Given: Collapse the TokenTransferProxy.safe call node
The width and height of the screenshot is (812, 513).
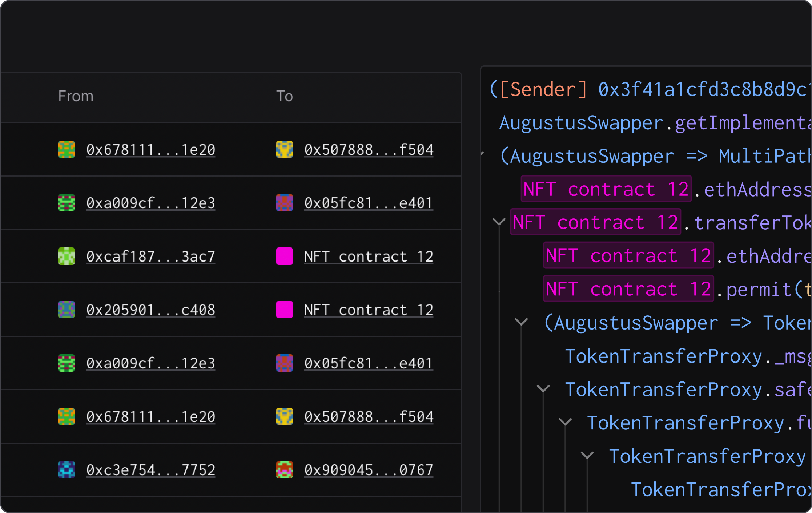Looking at the screenshot, I should [x=543, y=389].
